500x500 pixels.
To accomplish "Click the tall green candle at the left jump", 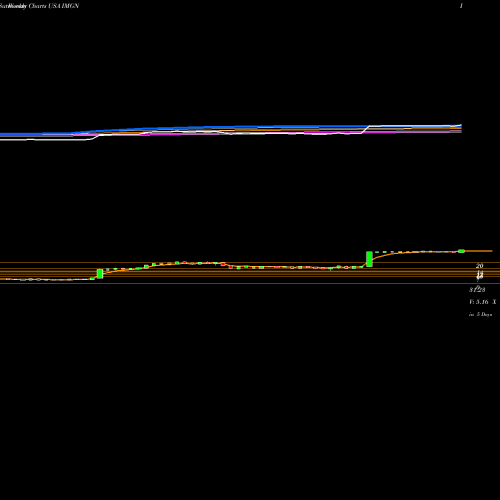I will 100,274.
